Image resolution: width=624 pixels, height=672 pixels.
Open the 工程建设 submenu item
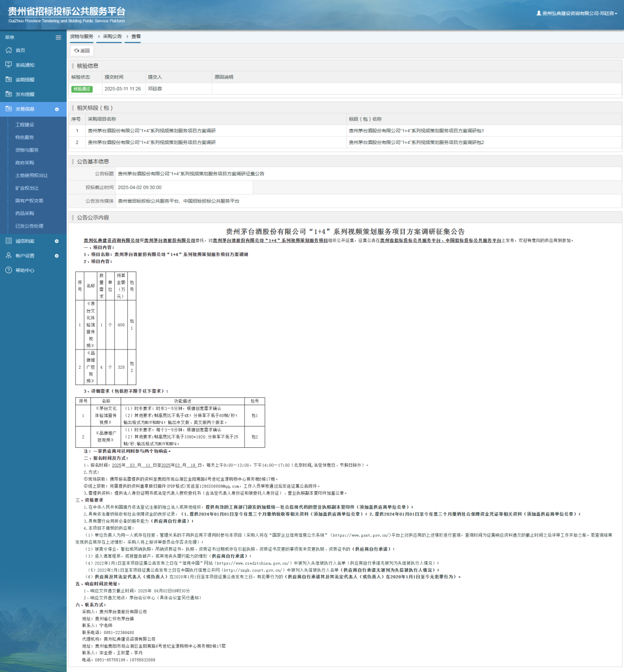click(24, 125)
